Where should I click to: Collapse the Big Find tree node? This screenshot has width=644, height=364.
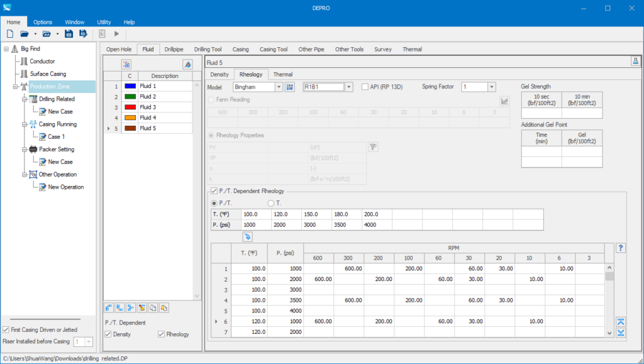click(x=6, y=49)
